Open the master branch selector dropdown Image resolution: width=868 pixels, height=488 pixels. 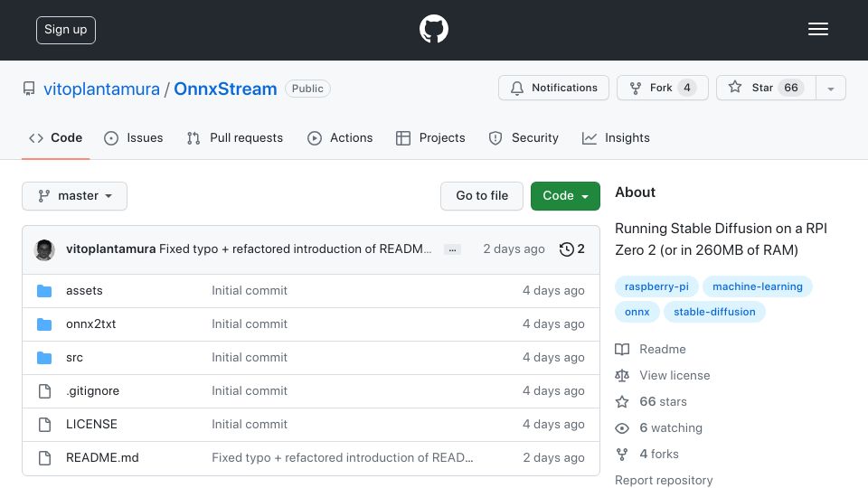pyautogui.click(x=75, y=196)
